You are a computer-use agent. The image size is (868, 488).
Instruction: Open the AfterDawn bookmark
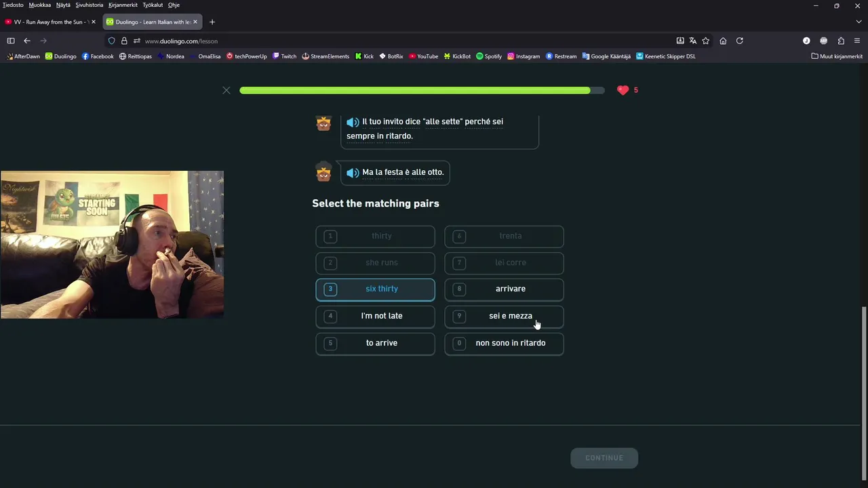pos(23,56)
